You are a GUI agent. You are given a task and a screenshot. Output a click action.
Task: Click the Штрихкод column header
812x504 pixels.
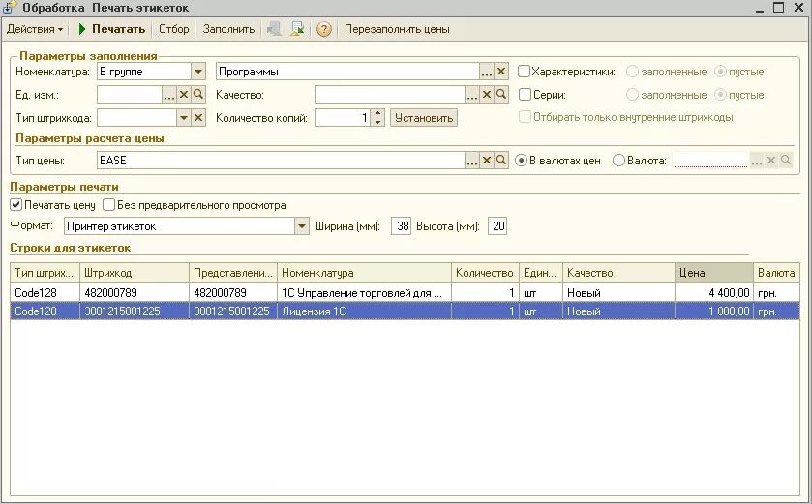click(x=135, y=273)
